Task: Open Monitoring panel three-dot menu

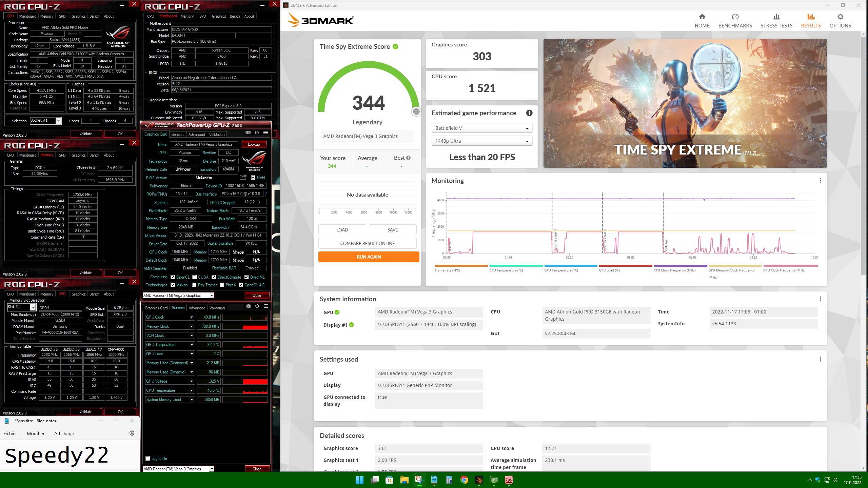Action: tap(820, 181)
